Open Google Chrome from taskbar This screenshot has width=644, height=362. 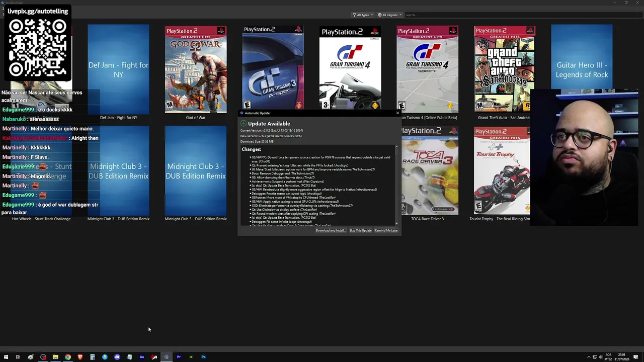(68, 357)
